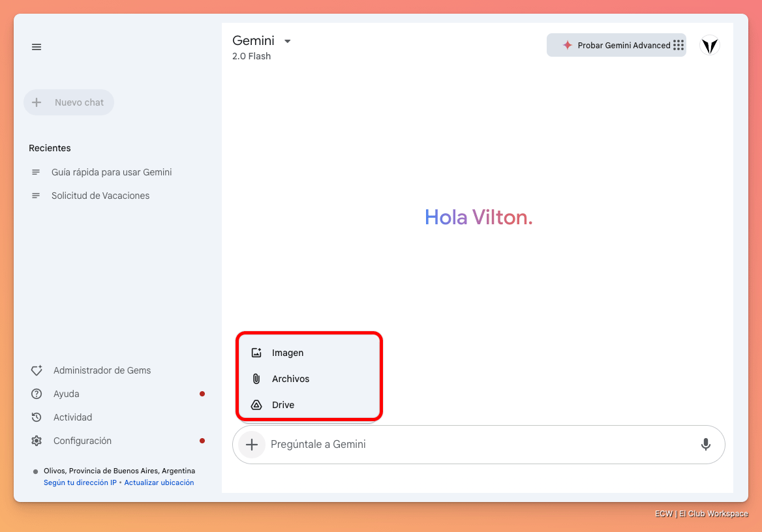Choose Drive from the upload menu
Viewport: 762px width, 532px height.
pyautogui.click(x=309, y=405)
